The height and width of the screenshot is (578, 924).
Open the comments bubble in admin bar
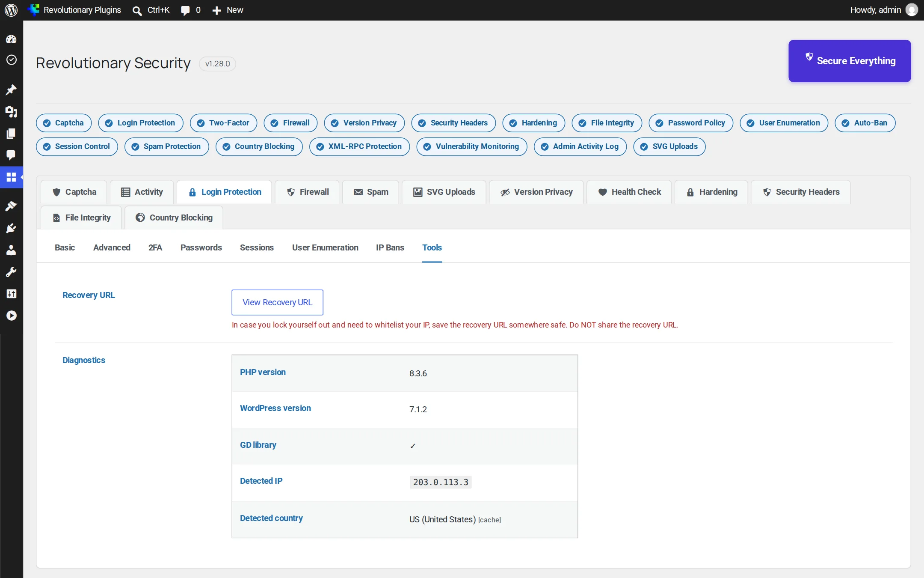click(x=185, y=10)
